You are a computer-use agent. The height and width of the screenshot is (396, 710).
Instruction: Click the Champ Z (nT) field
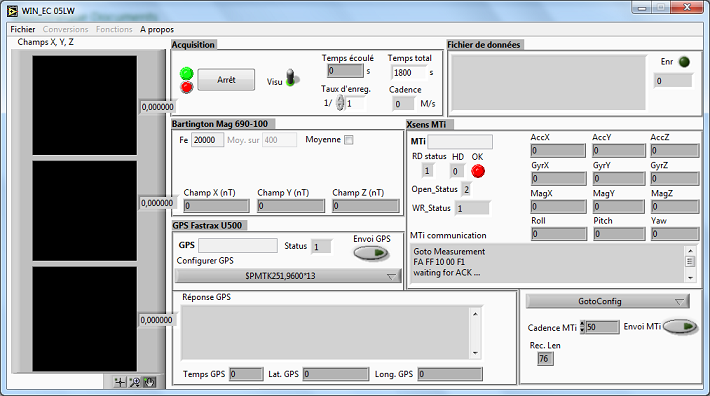tap(366, 206)
